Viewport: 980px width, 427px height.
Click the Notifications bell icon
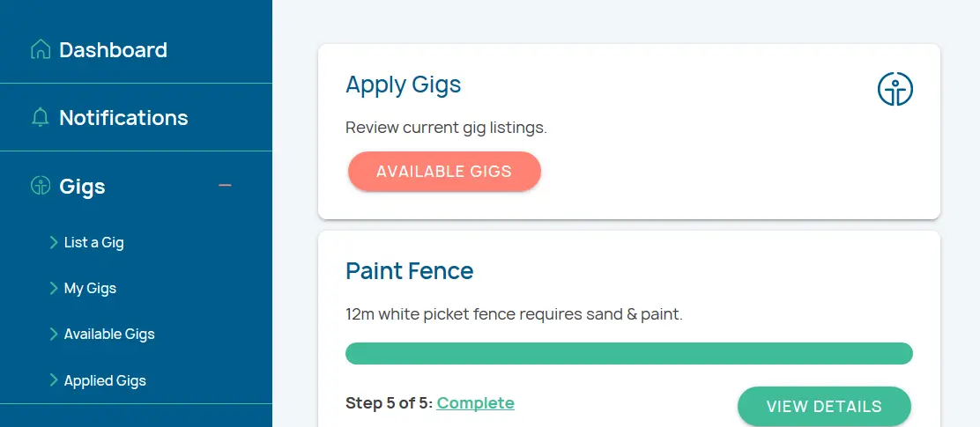(x=40, y=117)
